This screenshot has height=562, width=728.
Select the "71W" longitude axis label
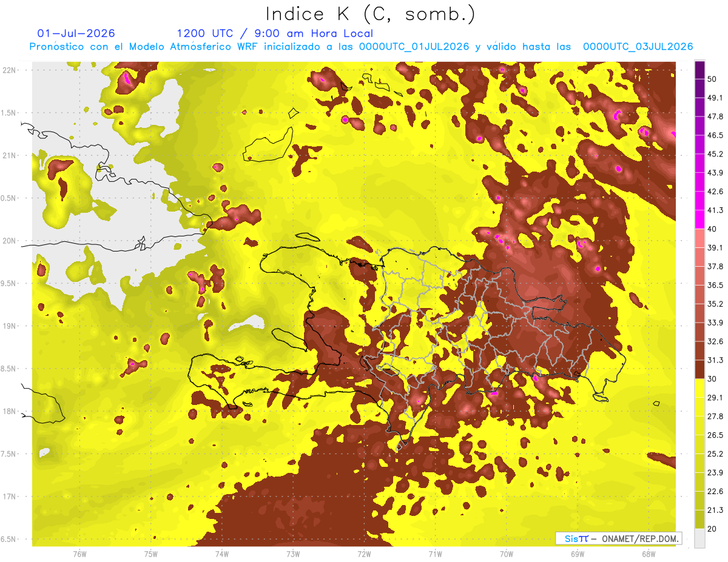point(435,555)
